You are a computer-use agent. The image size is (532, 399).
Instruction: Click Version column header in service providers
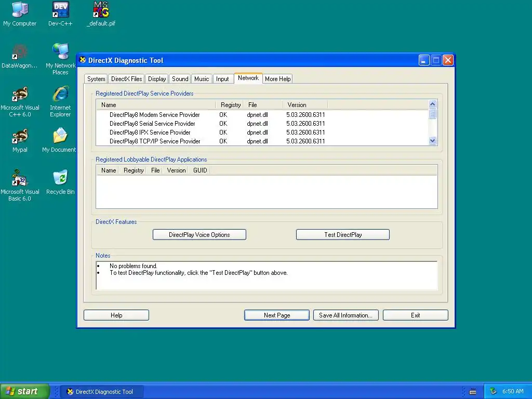305,105
